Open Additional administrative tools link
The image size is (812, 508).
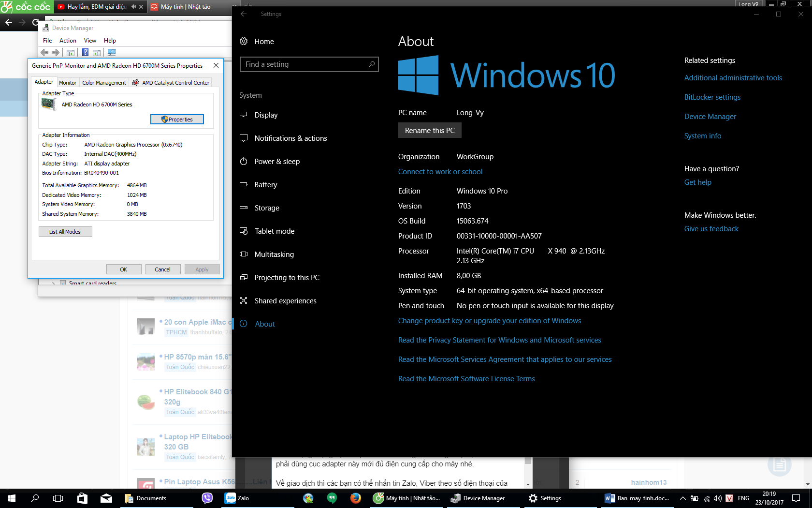[733, 78]
